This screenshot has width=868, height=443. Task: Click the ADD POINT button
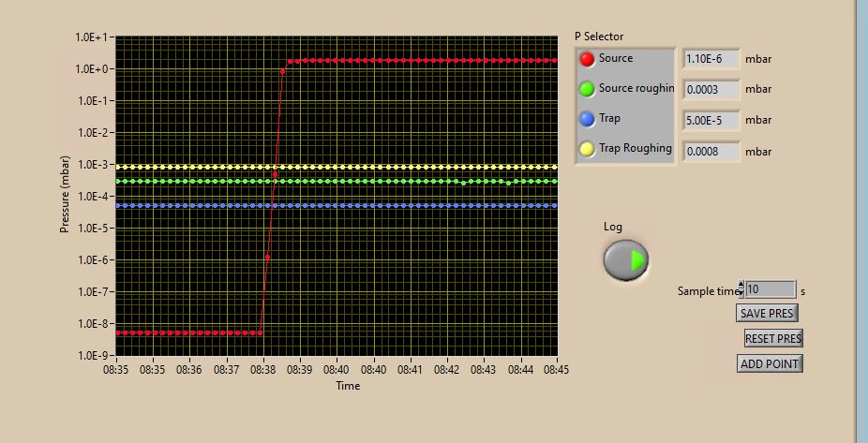pos(770,363)
